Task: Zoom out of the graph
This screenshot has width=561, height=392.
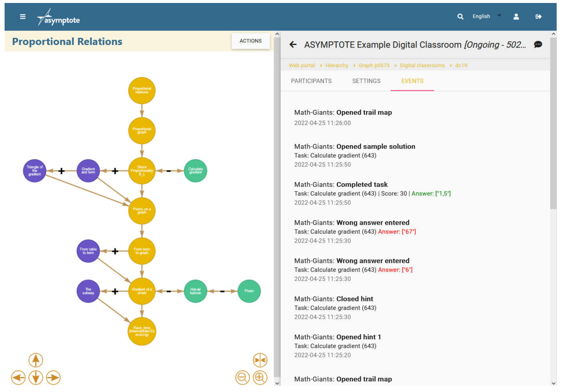Action: point(242,377)
